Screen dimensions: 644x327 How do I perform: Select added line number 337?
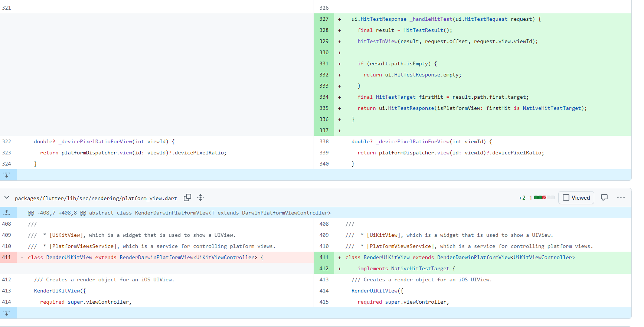point(324,131)
